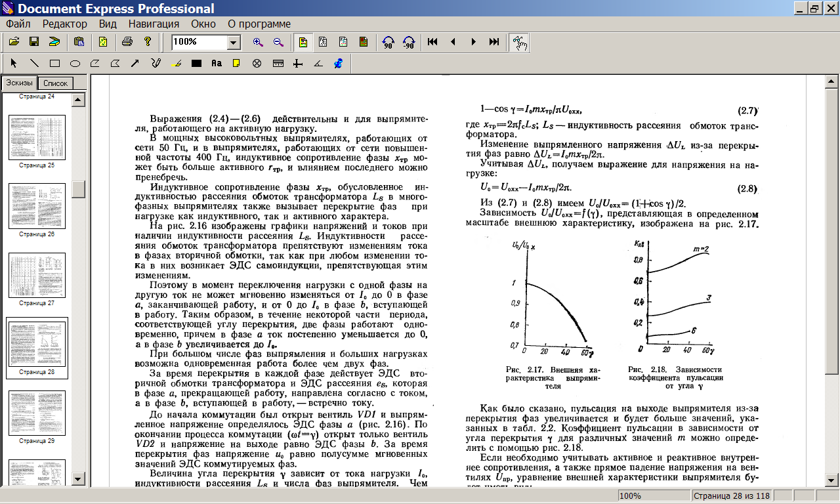The width and height of the screenshot is (840, 504).
Task: Zoom in with the plus magnifier
Action: tap(258, 42)
